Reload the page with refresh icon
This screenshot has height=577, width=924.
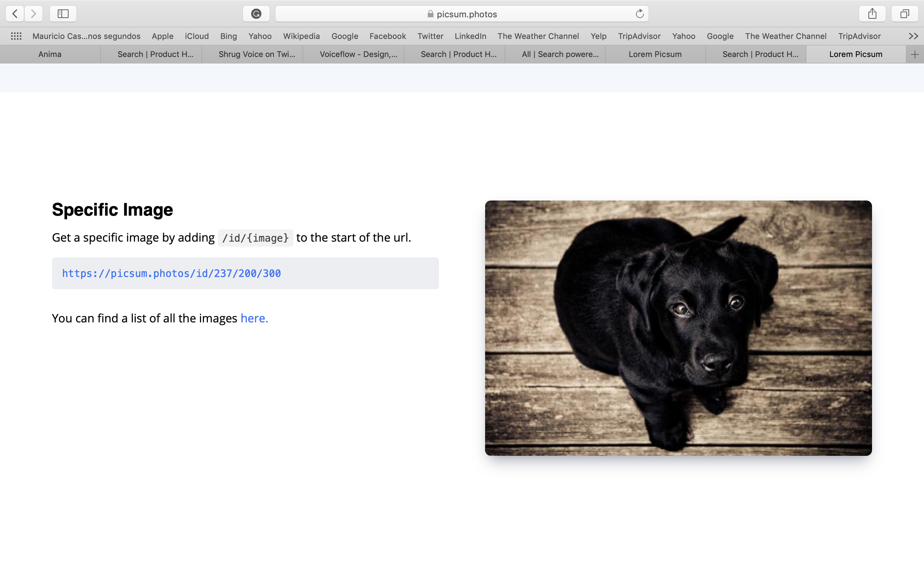(x=640, y=14)
